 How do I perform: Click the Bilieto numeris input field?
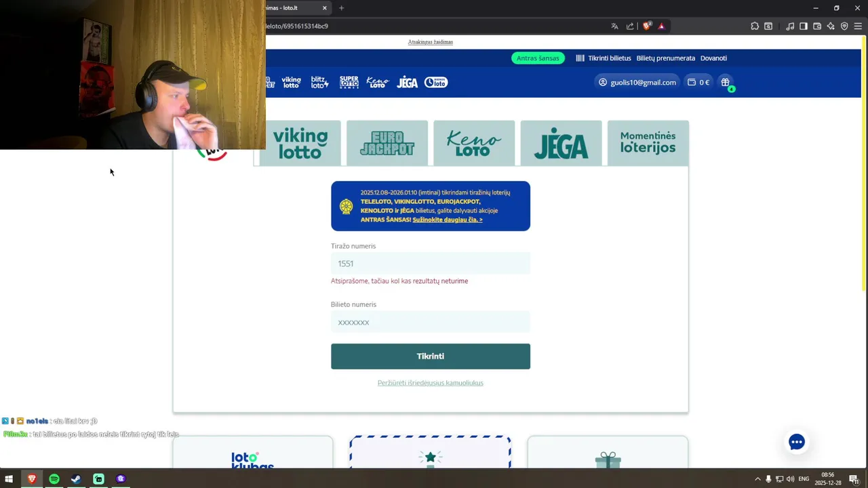pyautogui.click(x=431, y=322)
